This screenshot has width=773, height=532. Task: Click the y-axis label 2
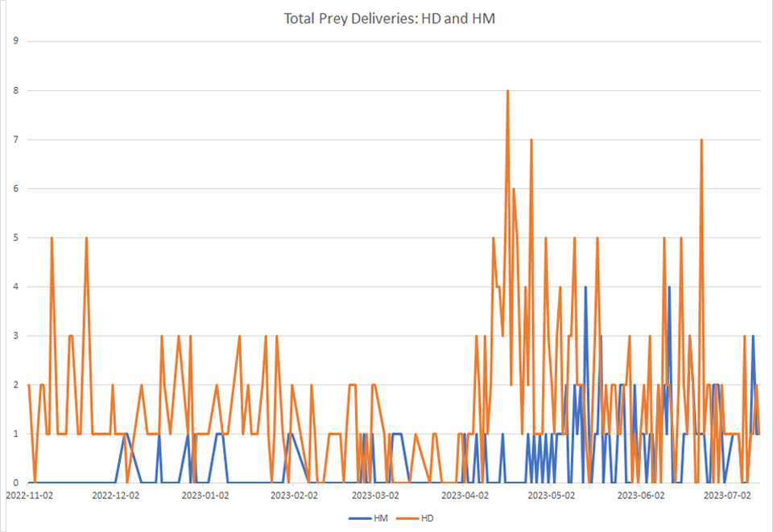16,385
